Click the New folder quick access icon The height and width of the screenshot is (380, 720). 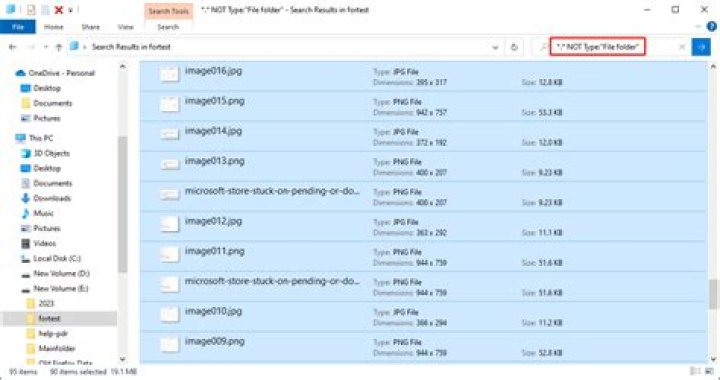point(45,10)
